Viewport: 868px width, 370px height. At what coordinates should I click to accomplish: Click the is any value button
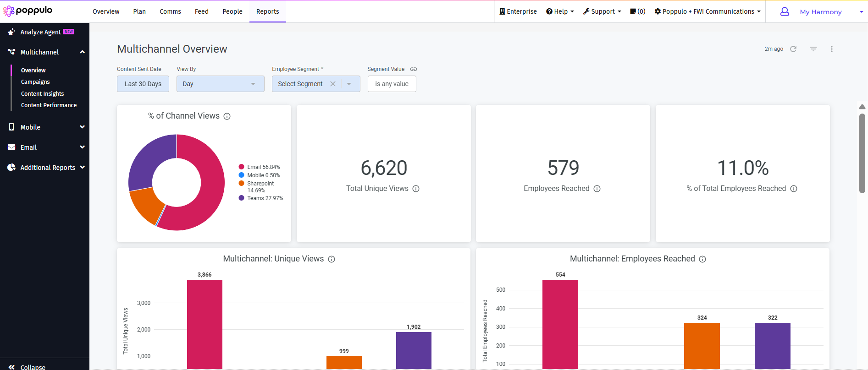[392, 84]
